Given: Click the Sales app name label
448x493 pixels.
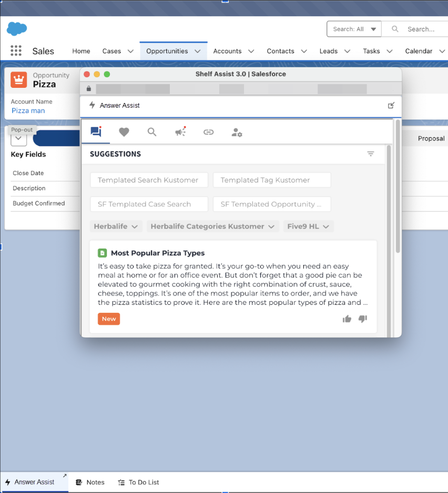Looking at the screenshot, I should click(43, 51).
